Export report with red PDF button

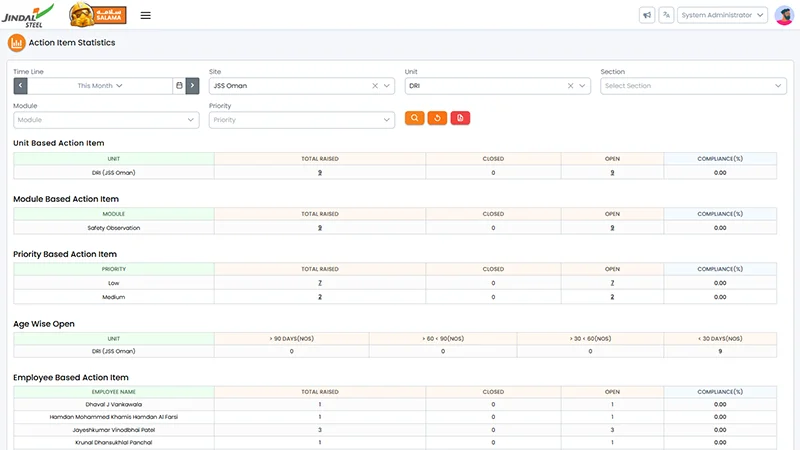(460, 118)
